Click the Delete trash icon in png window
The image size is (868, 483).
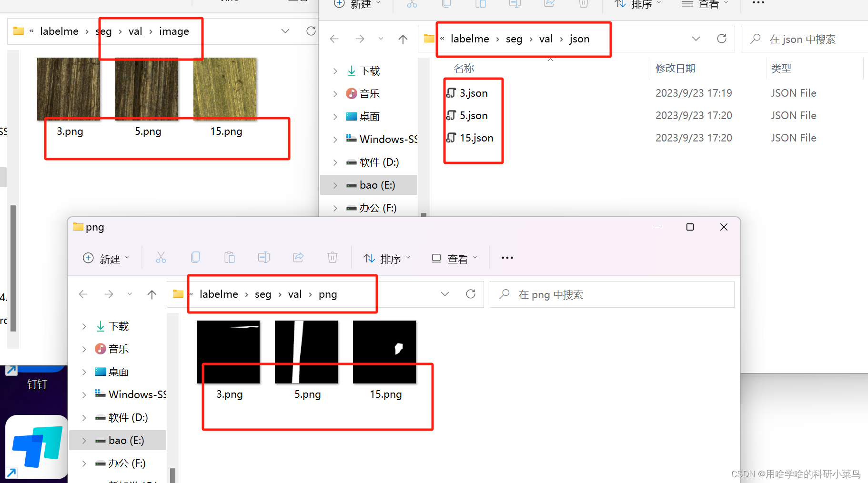click(333, 258)
